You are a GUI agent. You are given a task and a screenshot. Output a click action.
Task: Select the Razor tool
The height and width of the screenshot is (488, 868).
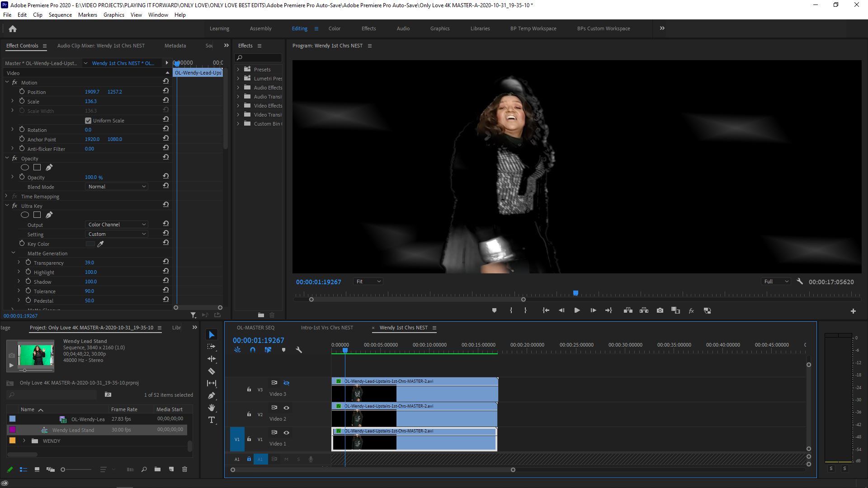[x=212, y=371]
